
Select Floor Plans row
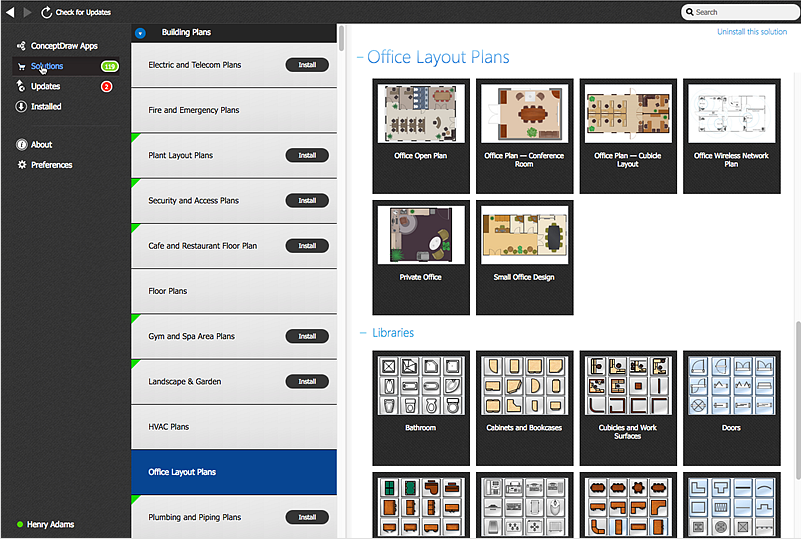click(x=234, y=291)
